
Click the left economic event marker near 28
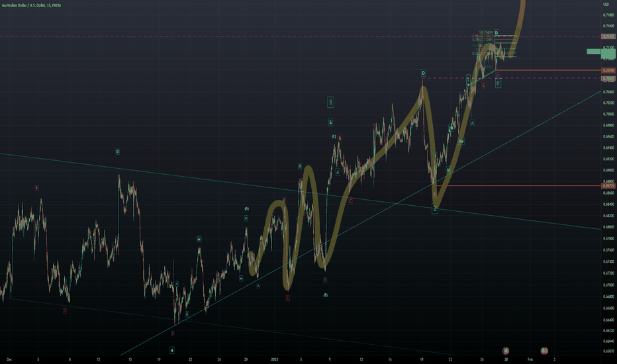506,350
